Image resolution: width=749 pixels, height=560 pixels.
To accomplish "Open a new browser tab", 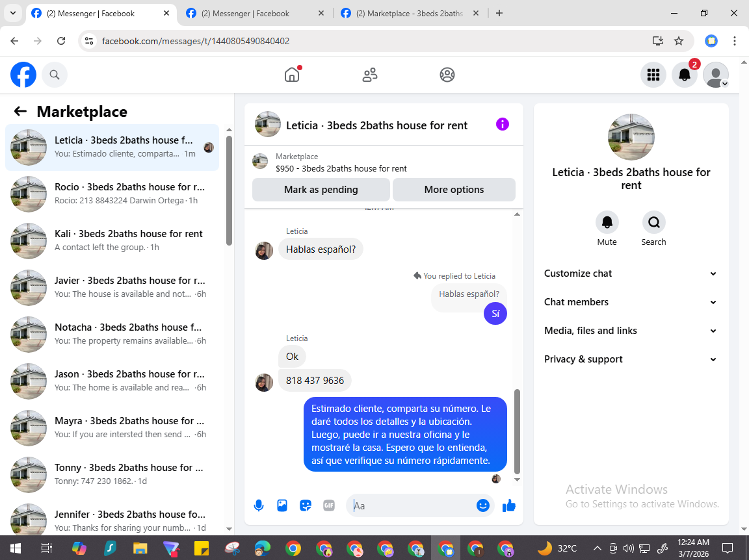I will 499,14.
